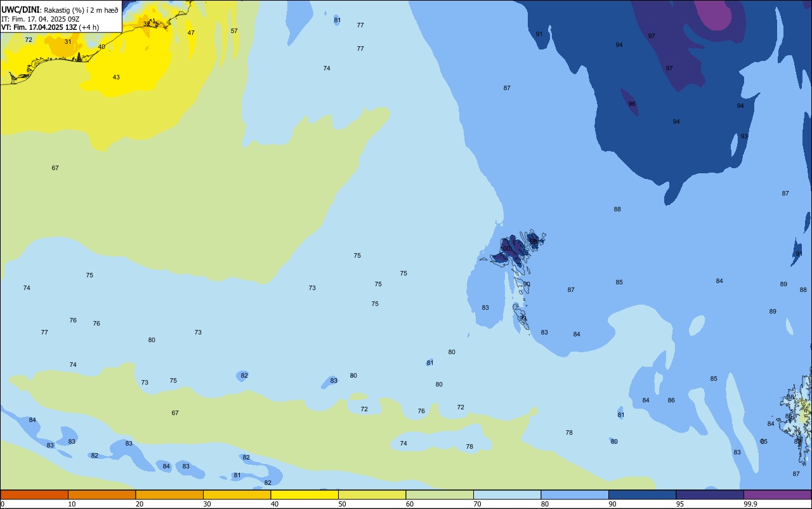Click the legend tick label '99.9'
This screenshot has width=812, height=509.
pyautogui.click(x=750, y=504)
